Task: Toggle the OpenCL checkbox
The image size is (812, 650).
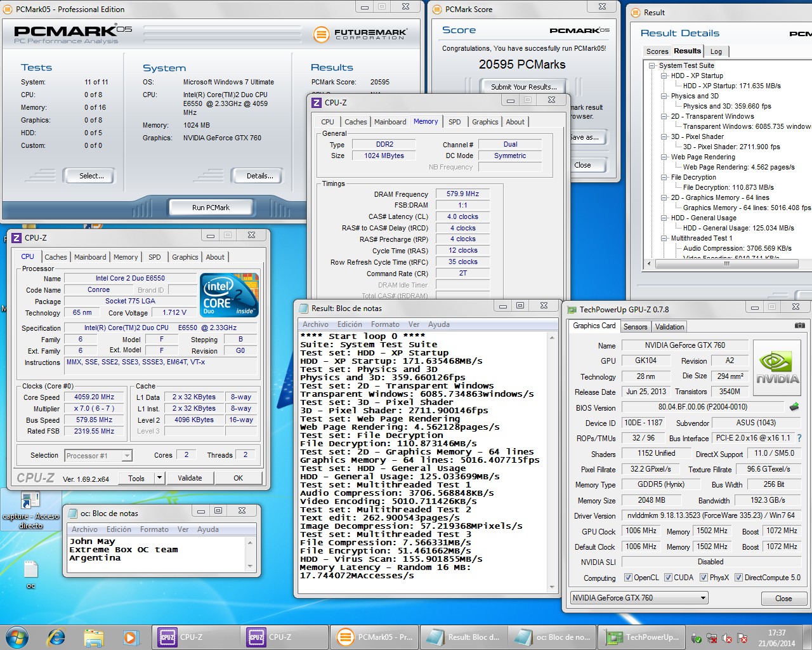Action: point(628,578)
